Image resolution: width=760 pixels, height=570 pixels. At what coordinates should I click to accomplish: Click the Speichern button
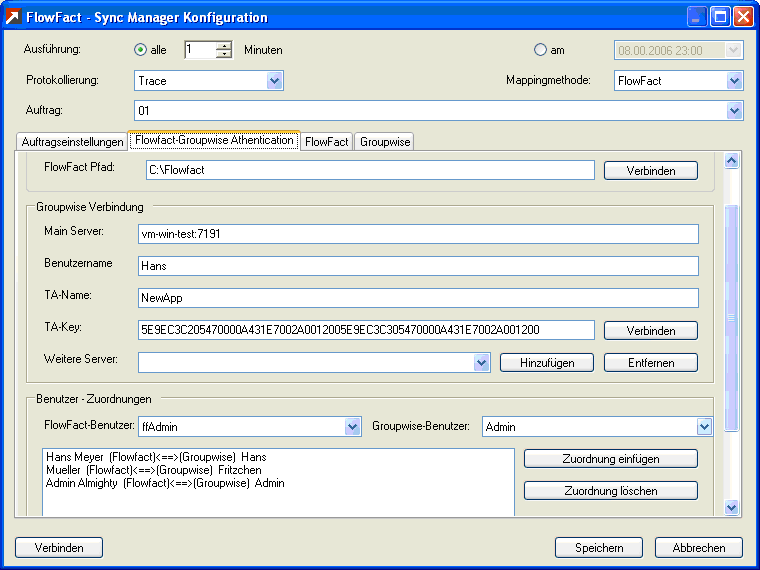(x=599, y=548)
